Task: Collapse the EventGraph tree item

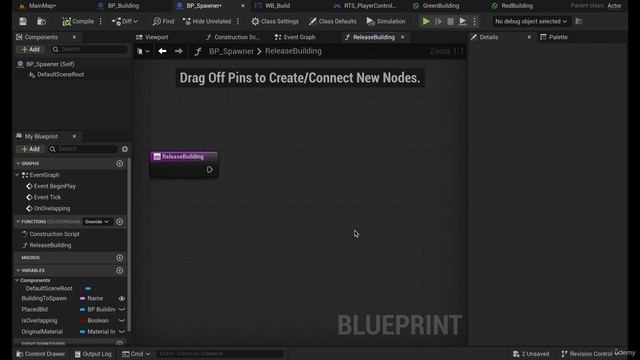Action: pyautogui.click(x=18, y=175)
